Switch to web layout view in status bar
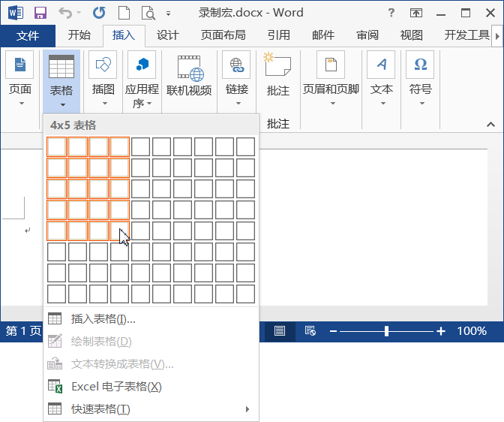Viewport: 504px width, 422px height. pyautogui.click(x=310, y=331)
